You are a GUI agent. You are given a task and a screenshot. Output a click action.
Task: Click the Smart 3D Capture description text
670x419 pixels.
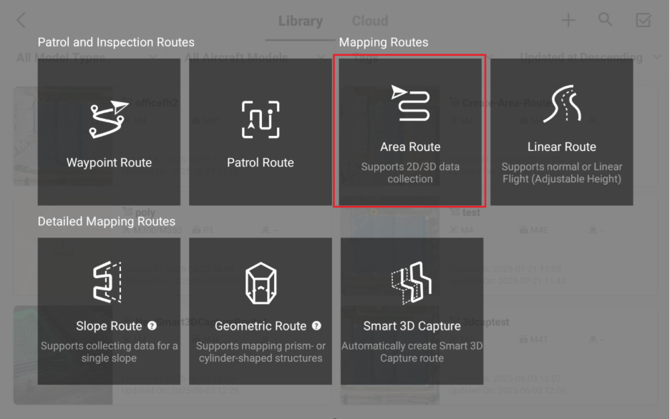pos(412,352)
